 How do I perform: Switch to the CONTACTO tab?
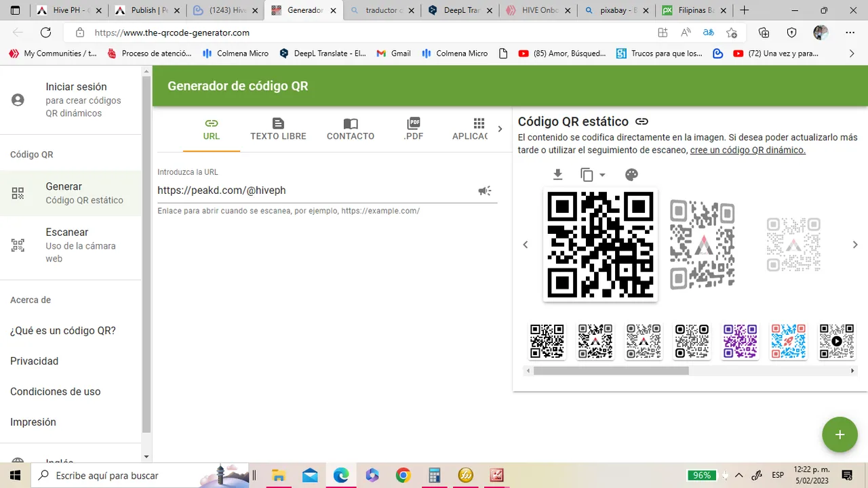point(351,129)
